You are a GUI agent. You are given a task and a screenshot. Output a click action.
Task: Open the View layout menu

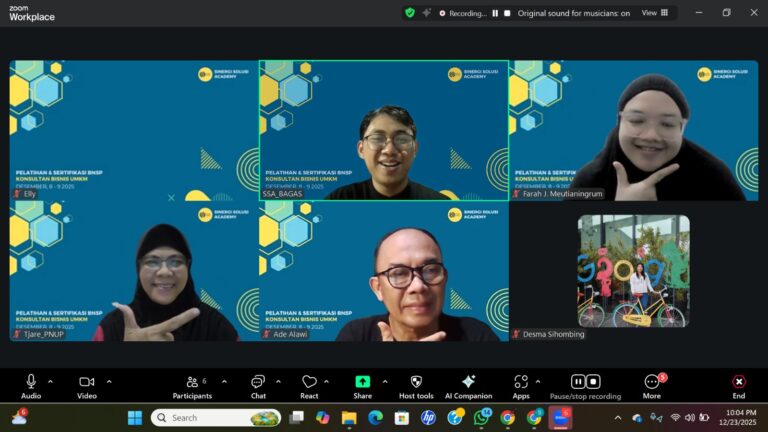(655, 13)
